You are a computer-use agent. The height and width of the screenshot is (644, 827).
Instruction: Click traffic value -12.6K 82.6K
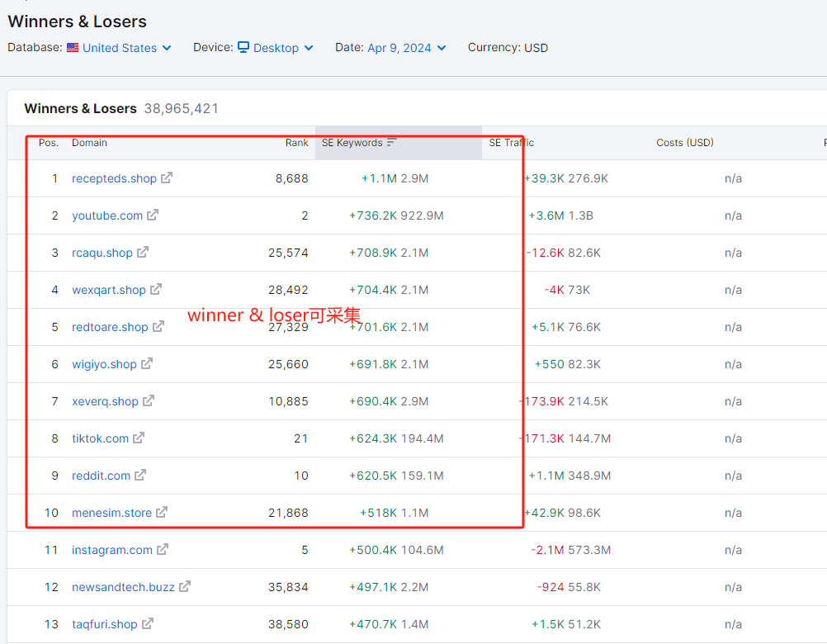coord(563,253)
